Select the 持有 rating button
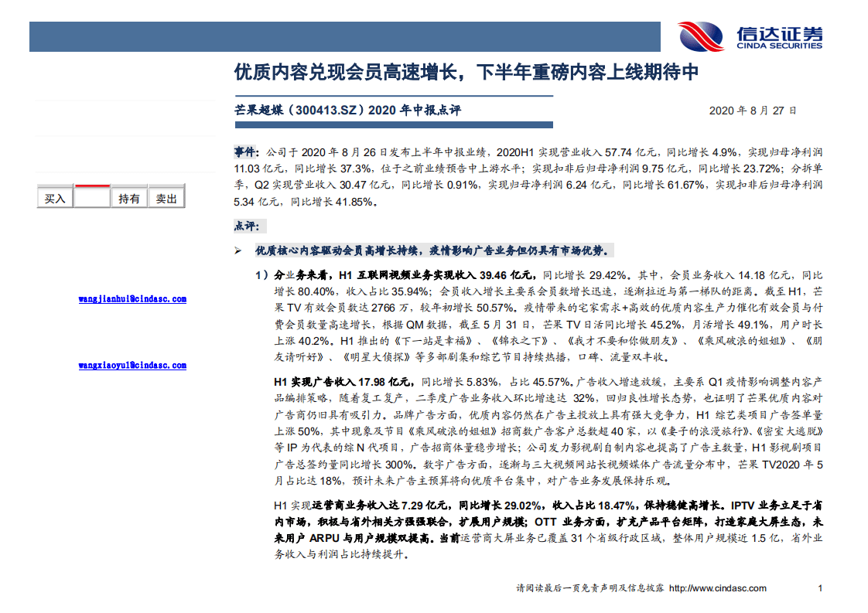The image size is (868, 613). pos(129,197)
